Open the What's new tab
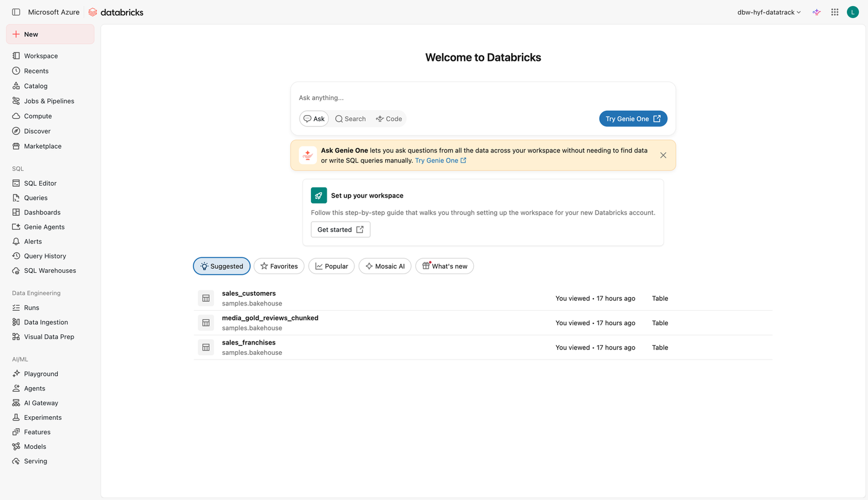 pos(445,266)
